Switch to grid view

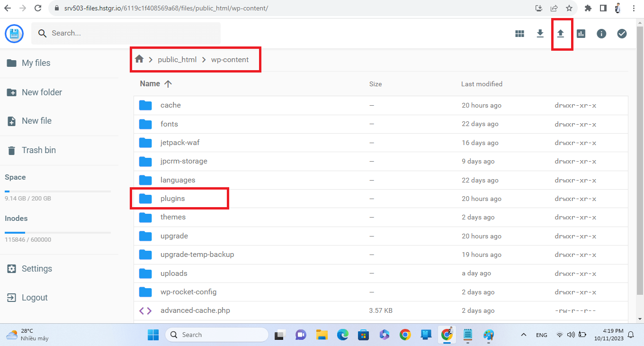coord(519,33)
